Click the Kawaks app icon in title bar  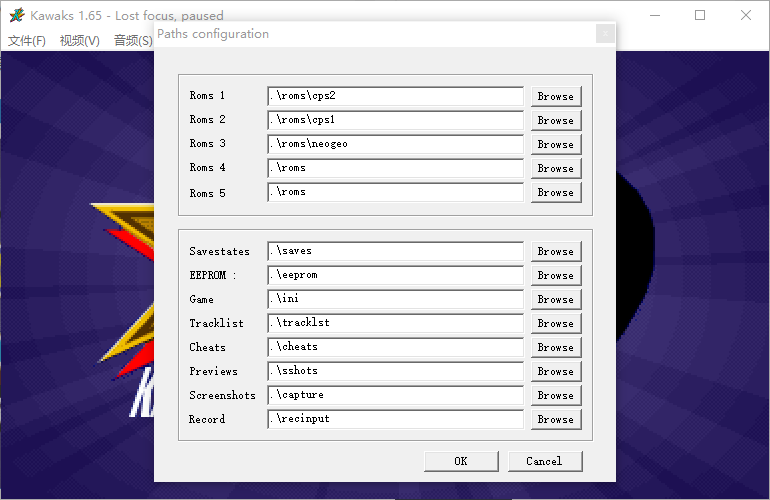point(16,15)
